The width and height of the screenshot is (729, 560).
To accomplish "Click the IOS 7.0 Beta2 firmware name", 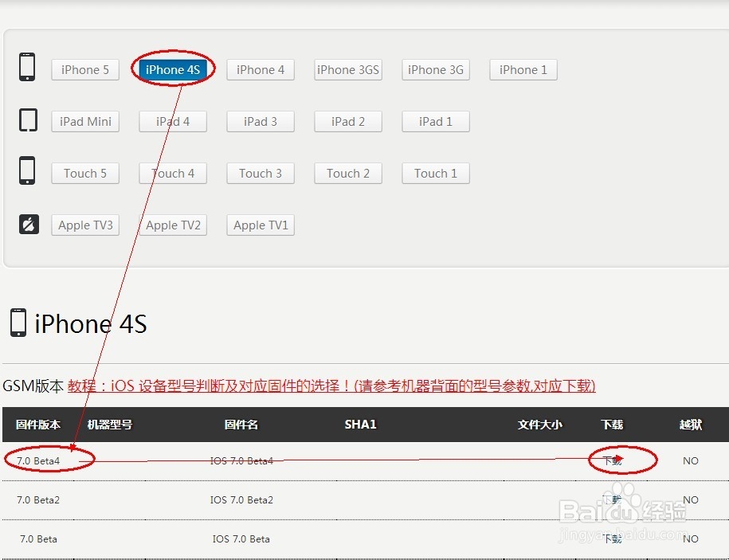I will tap(241, 499).
